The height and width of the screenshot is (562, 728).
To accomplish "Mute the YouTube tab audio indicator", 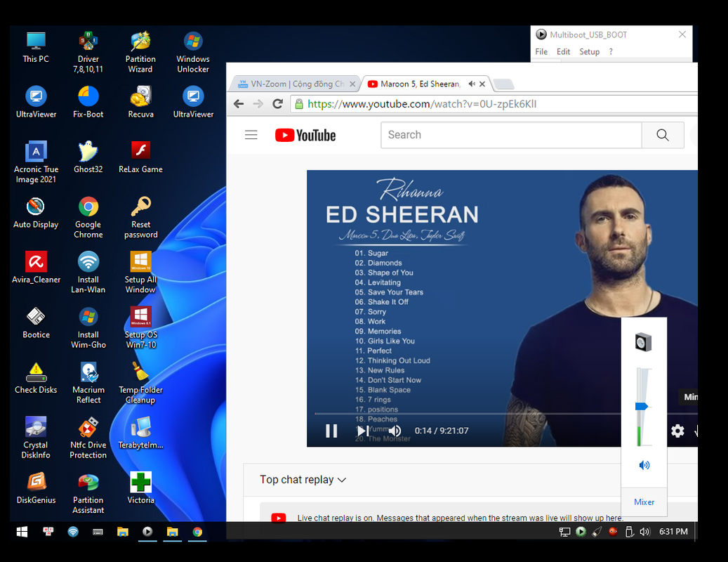I will point(472,84).
